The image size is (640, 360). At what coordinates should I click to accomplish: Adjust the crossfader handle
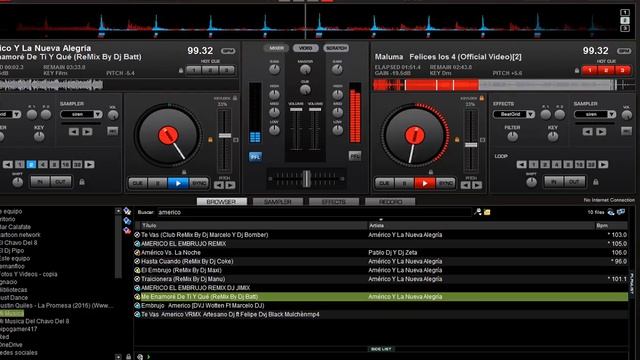[306, 179]
